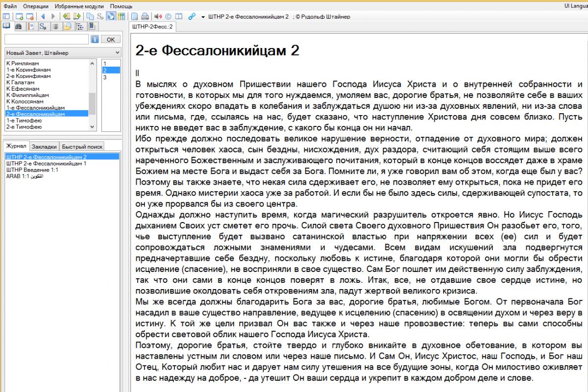Click the red speaker sound icon

tap(158, 17)
